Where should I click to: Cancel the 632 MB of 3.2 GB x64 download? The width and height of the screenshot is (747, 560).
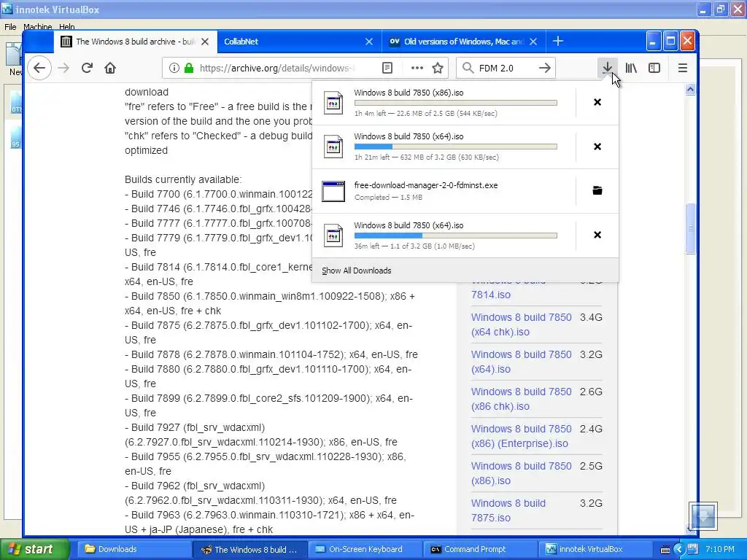point(597,147)
